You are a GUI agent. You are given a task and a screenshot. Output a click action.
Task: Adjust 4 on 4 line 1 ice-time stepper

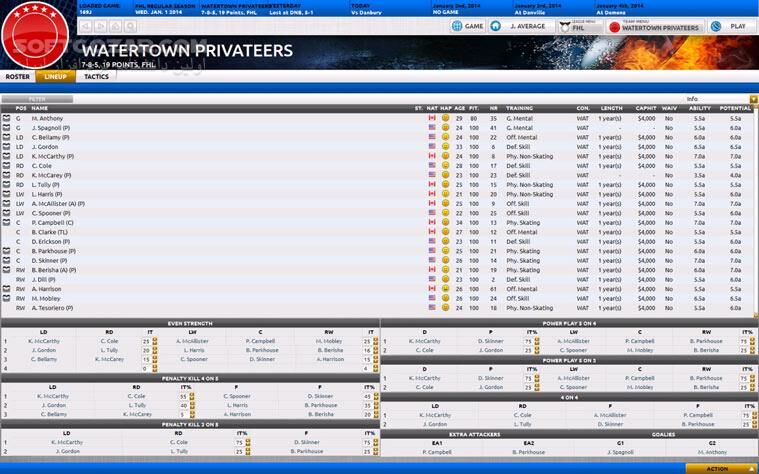coord(754,415)
